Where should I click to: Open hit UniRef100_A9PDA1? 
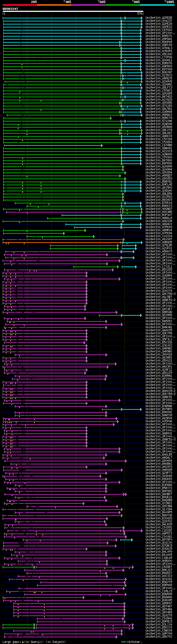click(x=159, y=39)
